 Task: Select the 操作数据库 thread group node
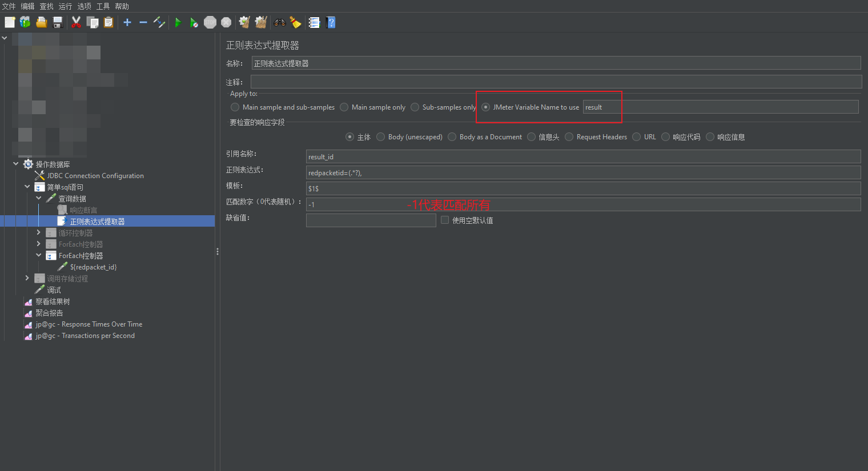click(53, 164)
